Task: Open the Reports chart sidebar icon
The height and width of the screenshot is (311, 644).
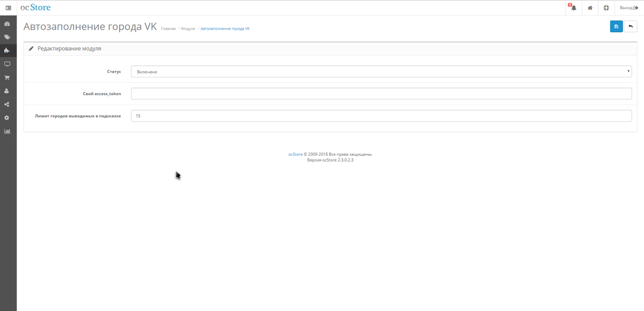Action: coord(7,131)
